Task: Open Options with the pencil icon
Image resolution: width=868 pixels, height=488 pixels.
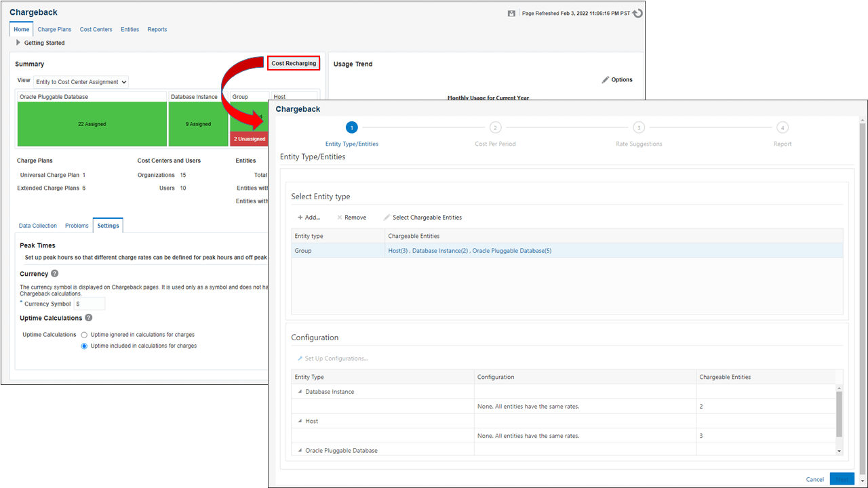Action: point(606,80)
